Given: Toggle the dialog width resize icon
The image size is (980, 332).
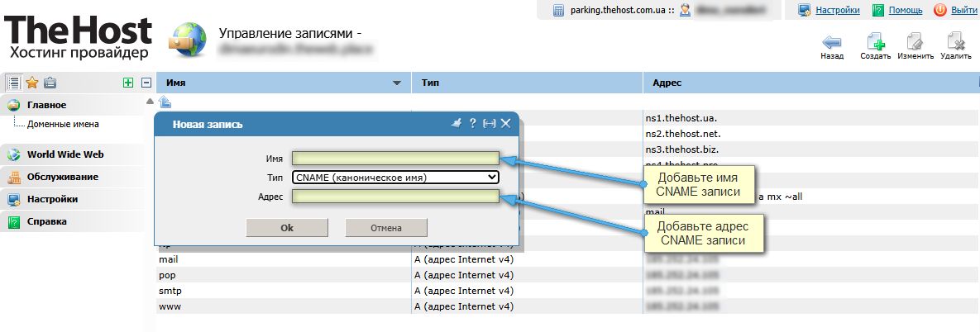Looking at the screenshot, I should pos(489,123).
